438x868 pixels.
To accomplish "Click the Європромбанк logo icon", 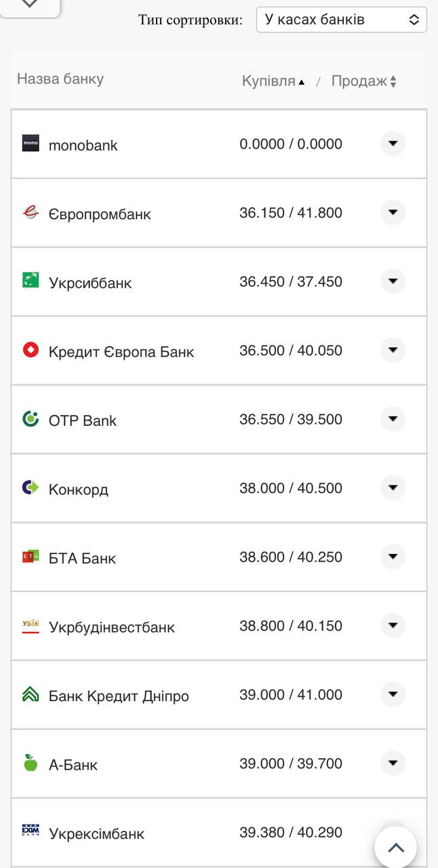I will 30,212.
